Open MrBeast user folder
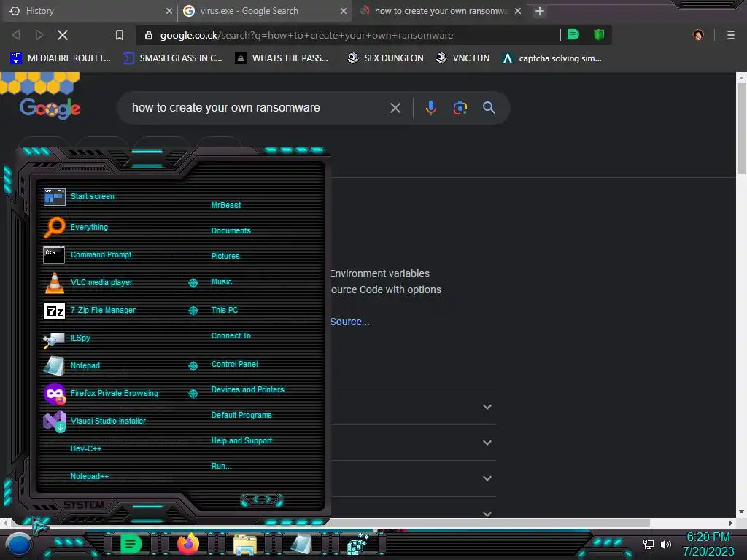 point(226,205)
